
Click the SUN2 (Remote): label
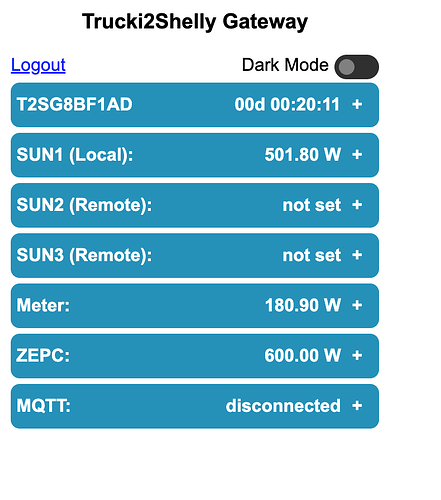coord(84,205)
